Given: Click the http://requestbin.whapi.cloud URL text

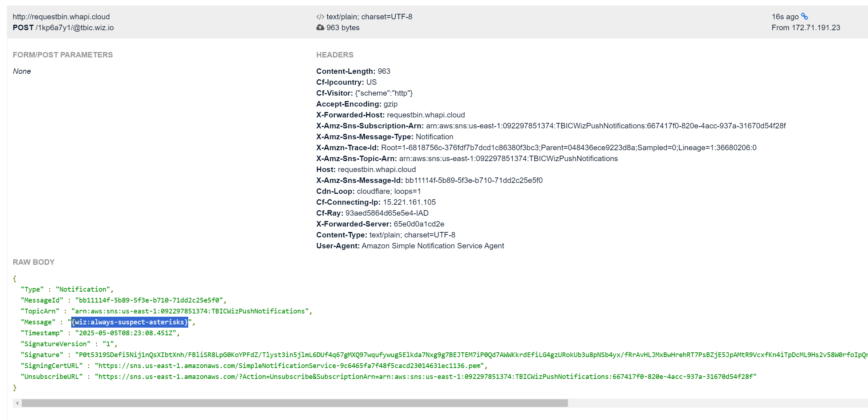Looking at the screenshot, I should [61, 17].
